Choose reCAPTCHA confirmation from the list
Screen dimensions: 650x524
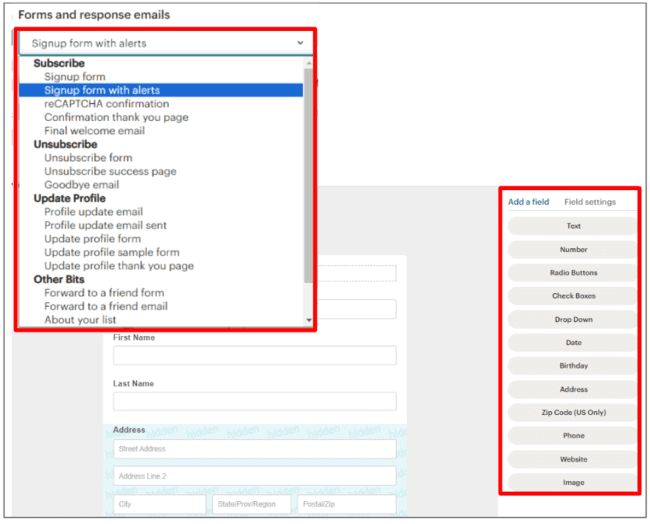(x=106, y=104)
